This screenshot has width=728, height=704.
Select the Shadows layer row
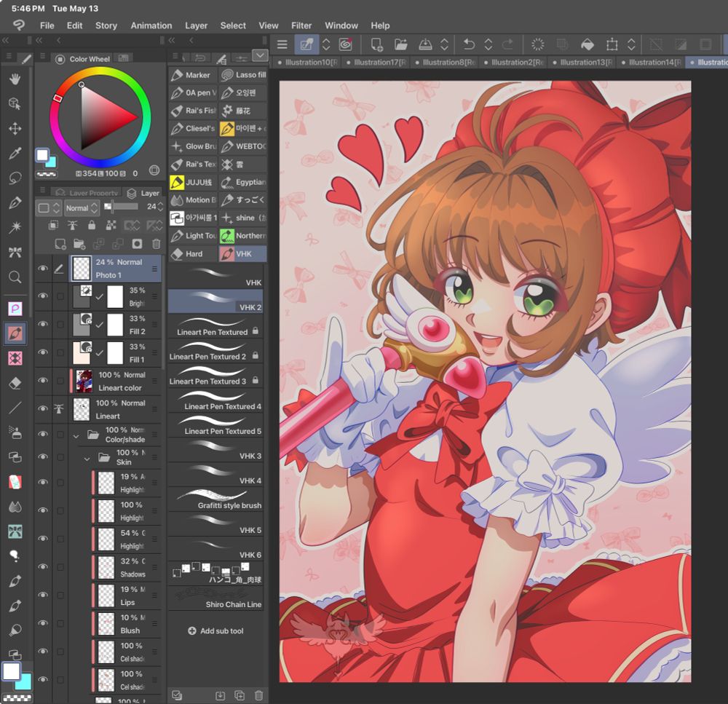[x=127, y=567]
